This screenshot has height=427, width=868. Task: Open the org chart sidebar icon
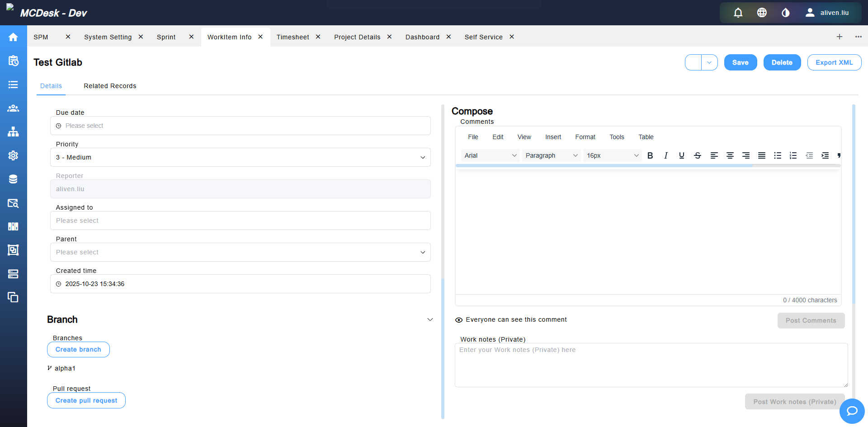pyautogui.click(x=13, y=131)
